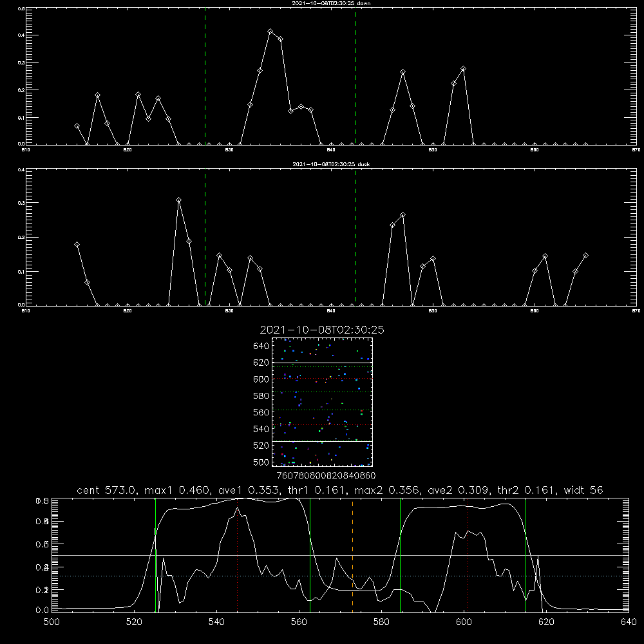Click the "540" label on bottom plot x-axis
The height and width of the screenshot is (644, 644).
click(x=216, y=622)
